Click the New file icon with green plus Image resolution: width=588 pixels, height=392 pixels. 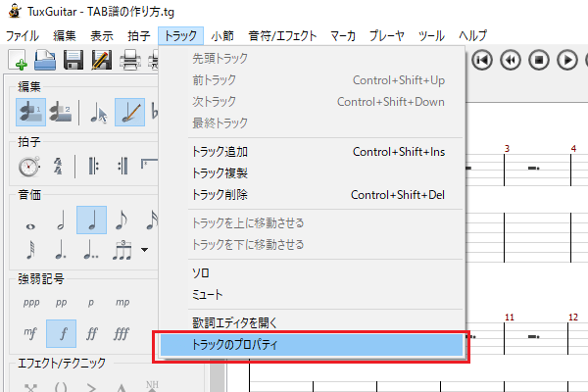[18, 60]
